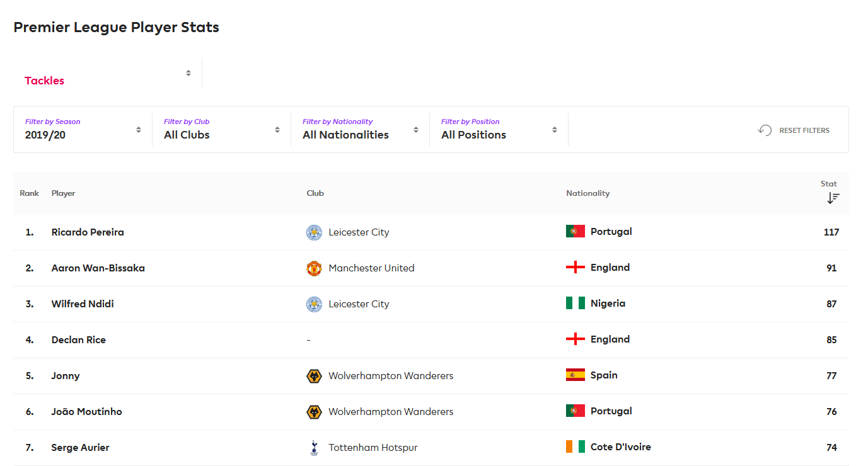This screenshot has width=868, height=466.
Task: Click the England flag in Declan Rice's row
Action: click(576, 339)
